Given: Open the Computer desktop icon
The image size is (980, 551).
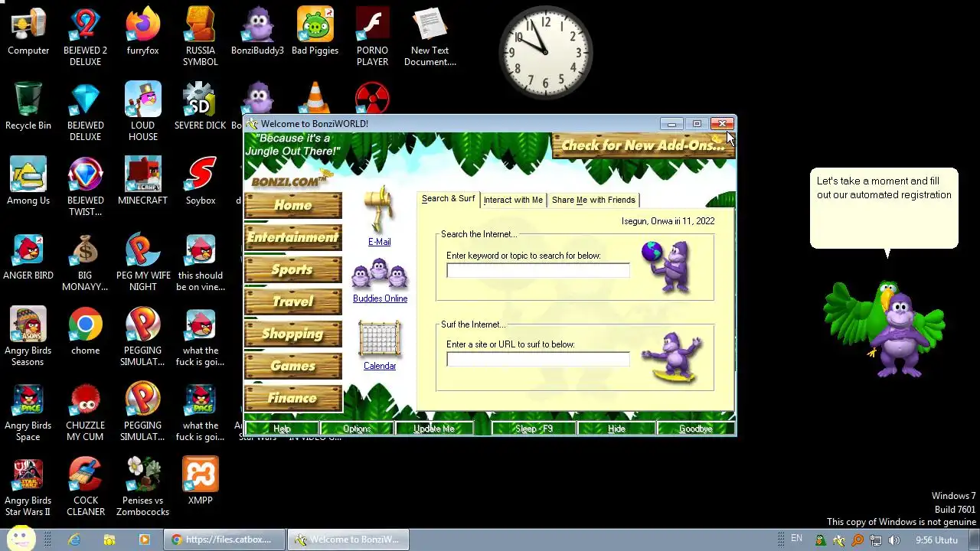Looking at the screenshot, I should pyautogui.click(x=28, y=32).
